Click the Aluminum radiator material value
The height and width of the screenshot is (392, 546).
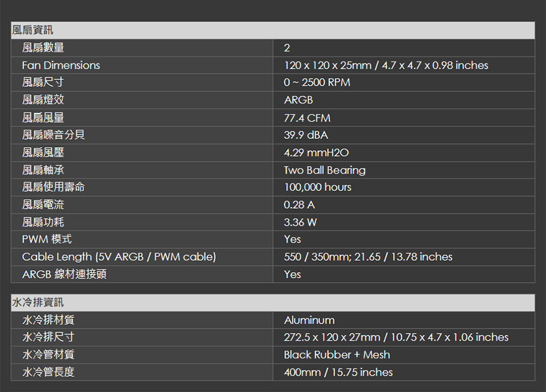click(309, 320)
